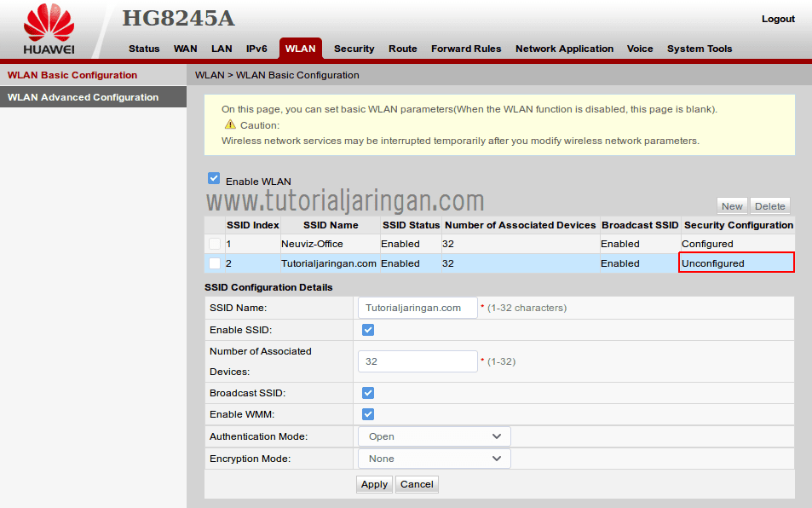Screen dimensions: 812x508
Task: Click inside the SSID Name input field
Action: point(418,308)
